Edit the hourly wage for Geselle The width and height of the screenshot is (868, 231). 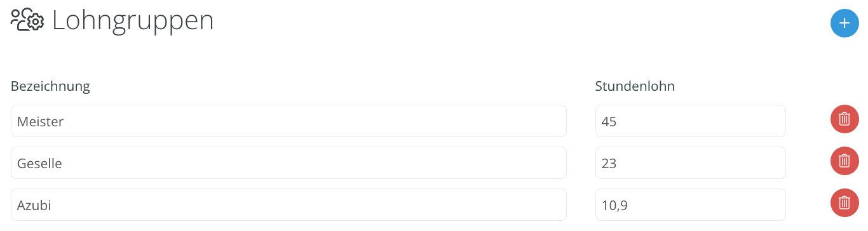coord(691,163)
